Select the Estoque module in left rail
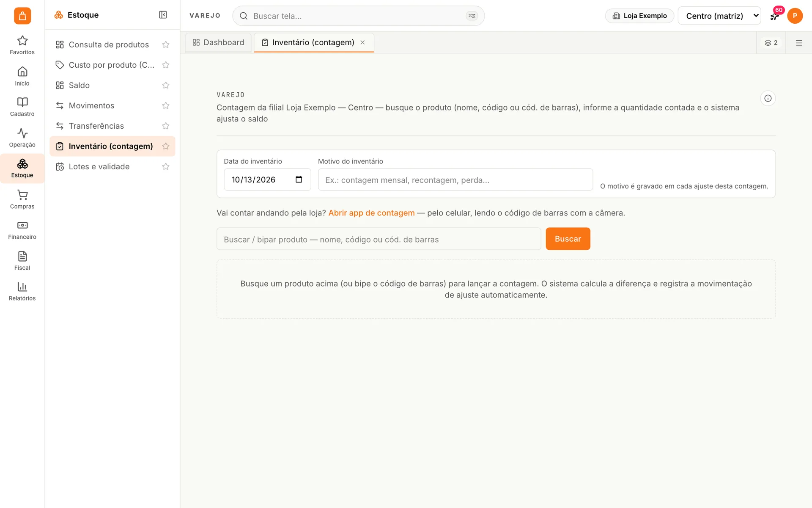The image size is (812, 508). click(x=22, y=168)
